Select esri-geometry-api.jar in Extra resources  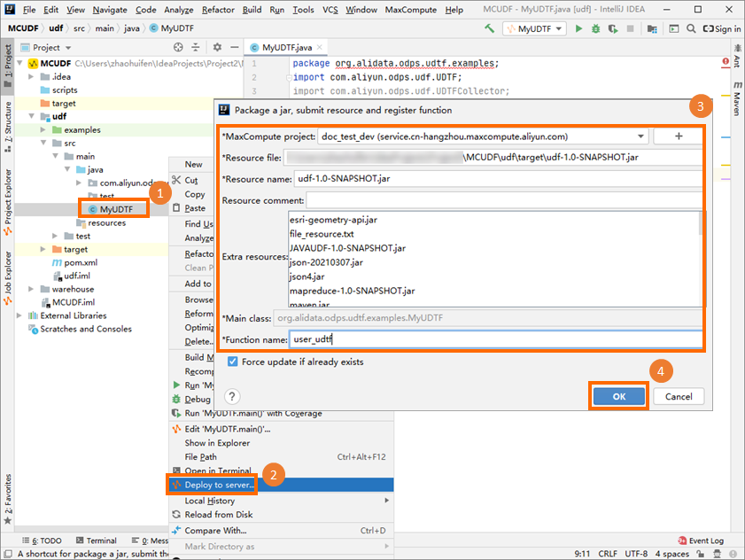tap(334, 220)
